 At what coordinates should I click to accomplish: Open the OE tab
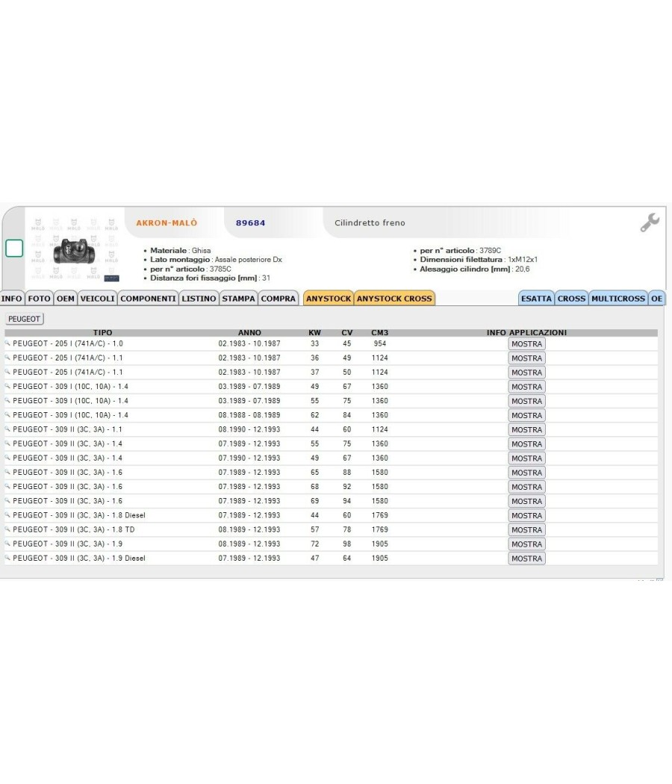coord(656,299)
